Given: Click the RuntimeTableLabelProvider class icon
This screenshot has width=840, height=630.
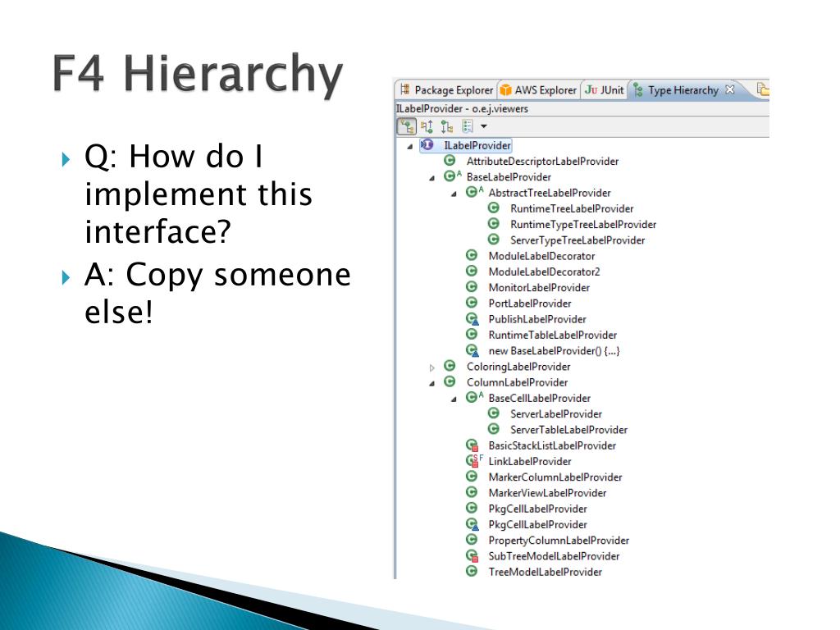Looking at the screenshot, I should (x=472, y=335).
